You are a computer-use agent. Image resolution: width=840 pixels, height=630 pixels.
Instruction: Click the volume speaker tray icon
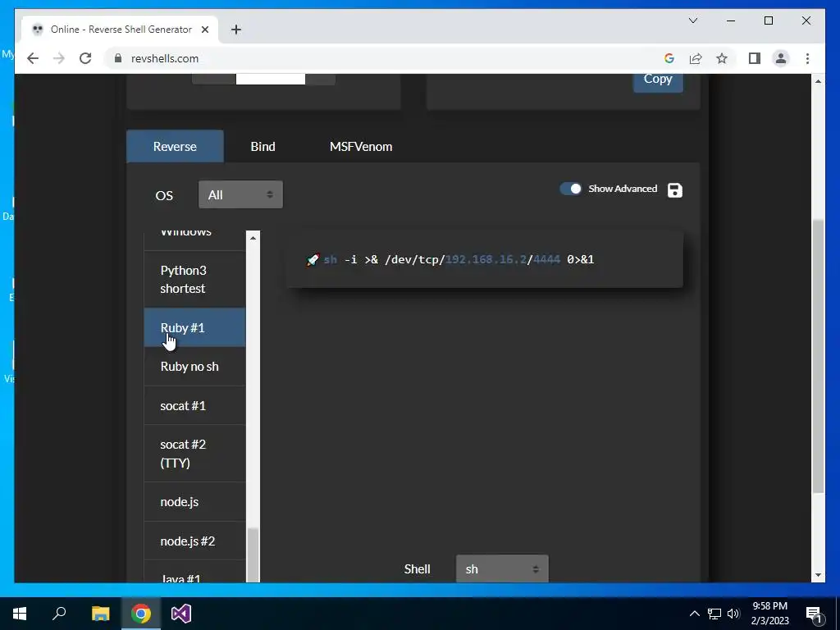pyautogui.click(x=733, y=614)
